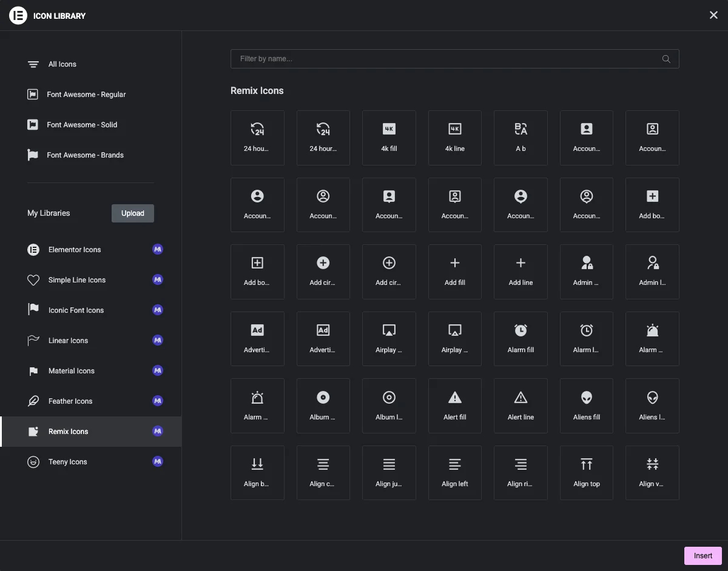Switch to Feather Icons library
Image resolution: width=728 pixels, height=571 pixels.
tap(91, 401)
